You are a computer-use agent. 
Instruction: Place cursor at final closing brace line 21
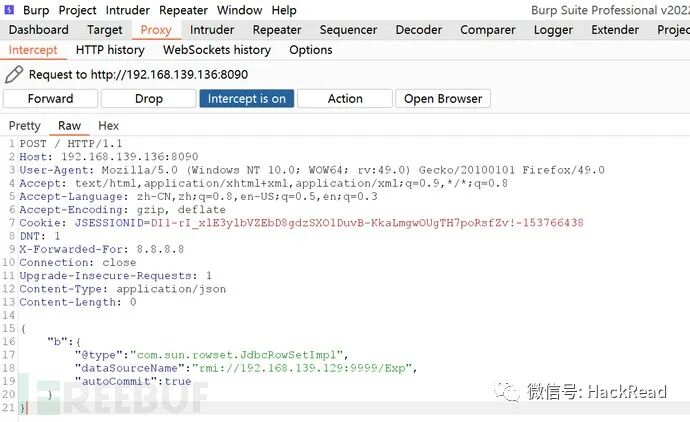(23, 408)
